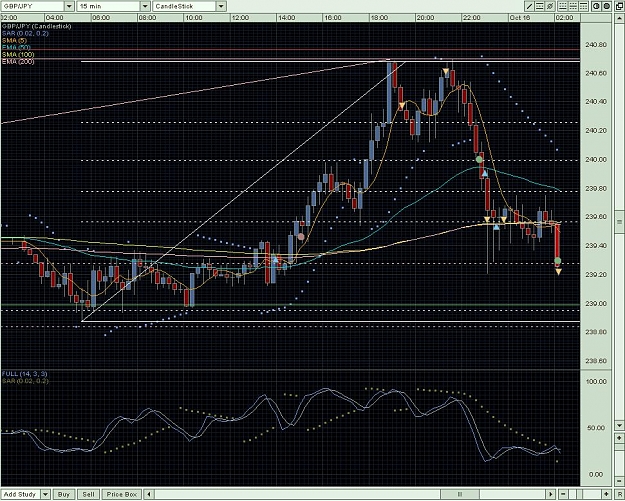
Task: Click the vertical scrollbar thumb beside price axis
Action: click(x=620, y=222)
